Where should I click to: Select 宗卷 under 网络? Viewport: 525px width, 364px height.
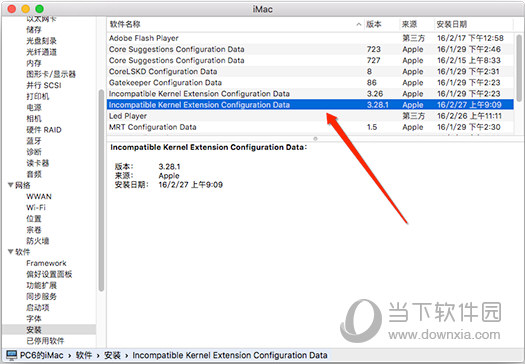click(34, 230)
